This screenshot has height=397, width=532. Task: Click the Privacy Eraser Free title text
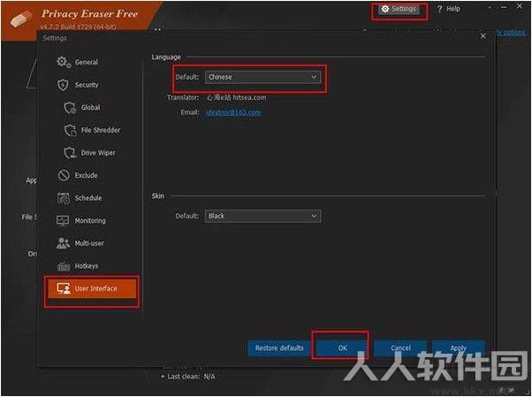(x=90, y=14)
